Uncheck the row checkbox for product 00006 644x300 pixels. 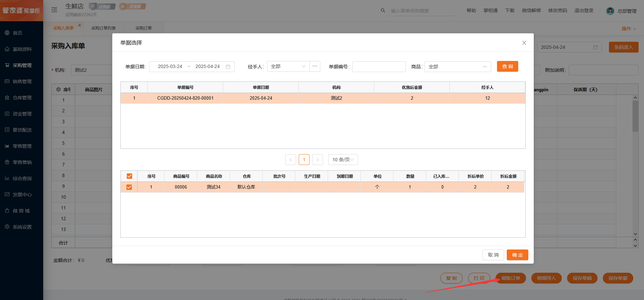pyautogui.click(x=129, y=187)
